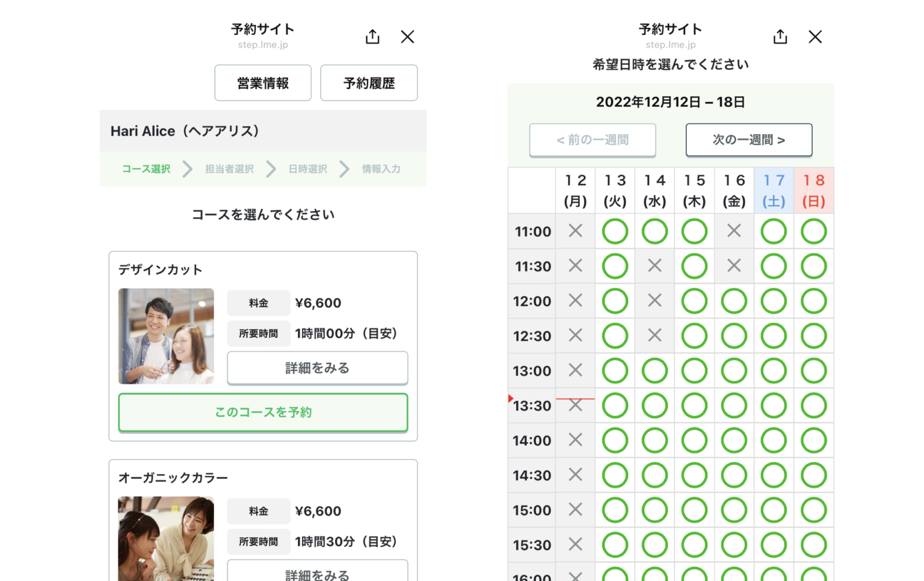924x581 pixels.
Task: Expand 詳細をみる for オーガニックカラー
Action: [x=317, y=574]
